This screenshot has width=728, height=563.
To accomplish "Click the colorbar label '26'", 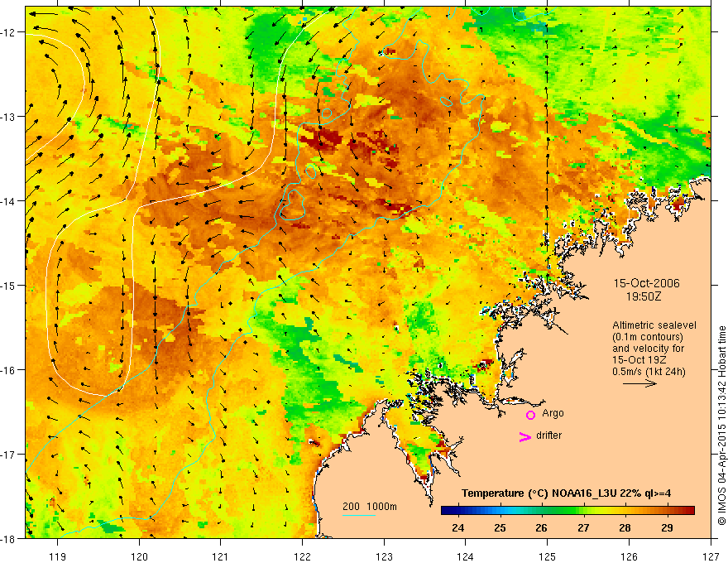I will pos(541,527).
